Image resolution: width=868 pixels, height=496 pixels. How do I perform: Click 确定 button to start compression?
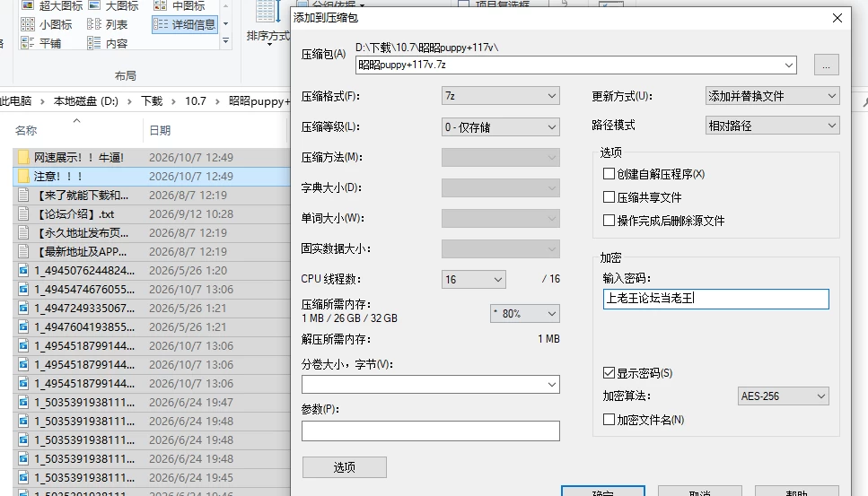(x=603, y=491)
